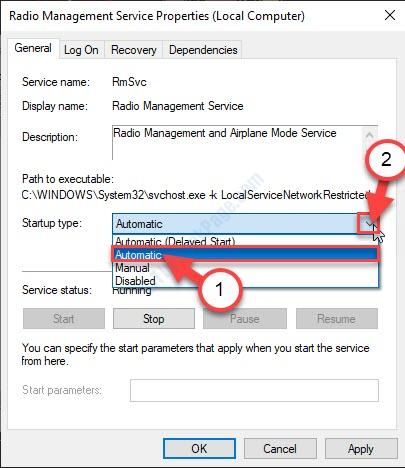Switch to the General tab
Viewport: 405px width, 468px height.
(x=33, y=49)
